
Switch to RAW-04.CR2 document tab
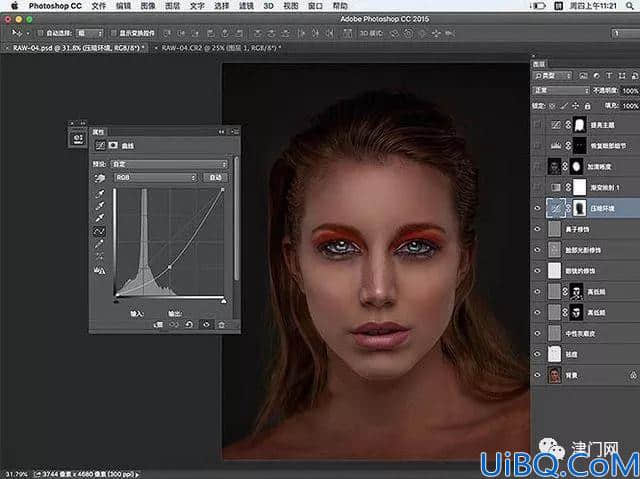(220, 48)
